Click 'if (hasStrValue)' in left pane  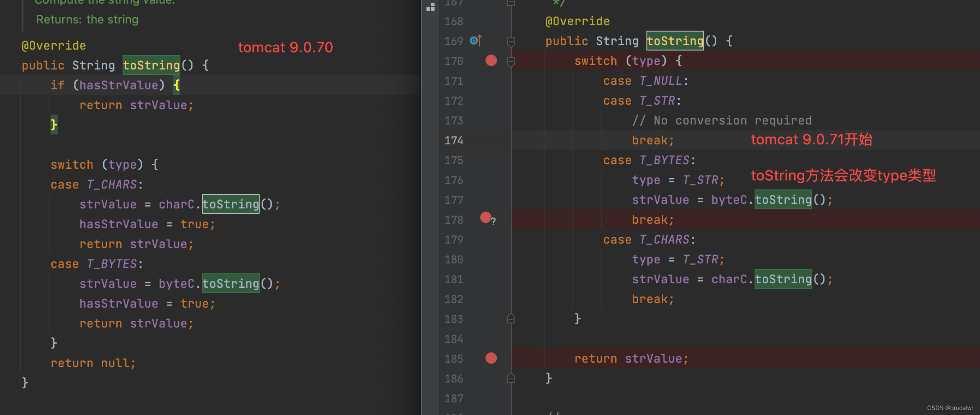[108, 85]
